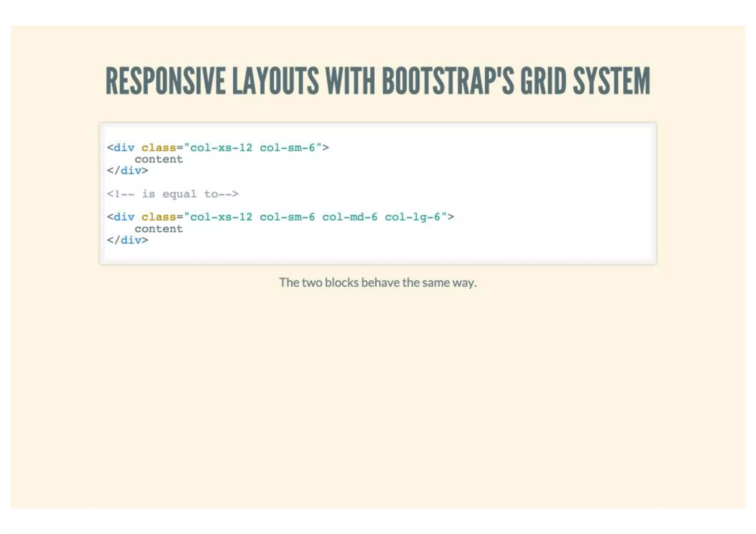
Task: Select the comment "<!-- is equal to-->"
Action: pyautogui.click(x=173, y=194)
